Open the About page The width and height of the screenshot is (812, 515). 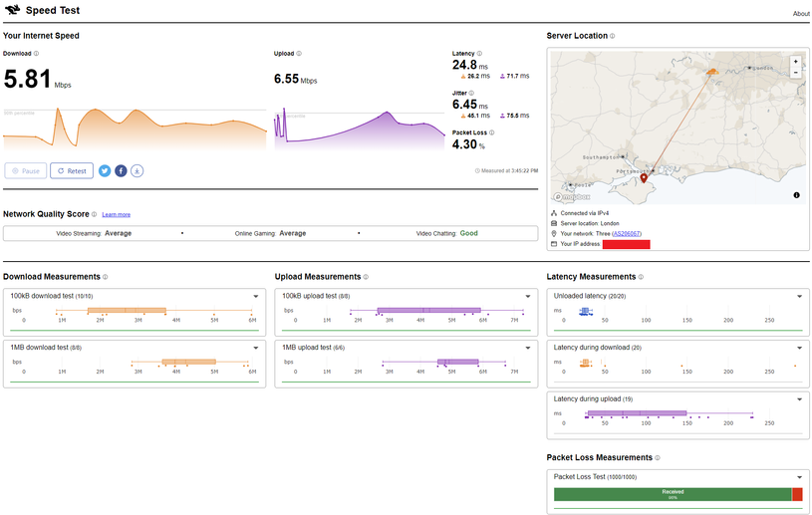pos(801,14)
